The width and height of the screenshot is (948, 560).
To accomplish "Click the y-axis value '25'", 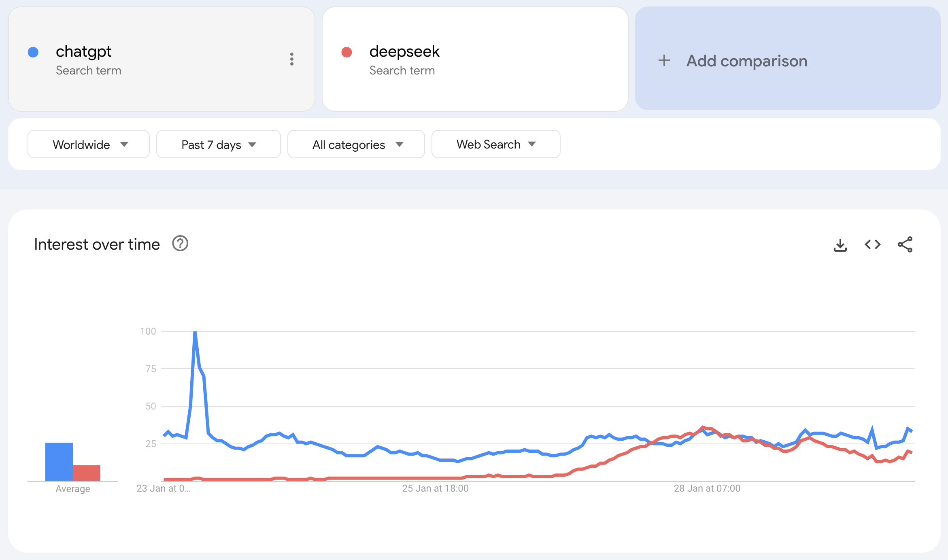I will point(151,444).
